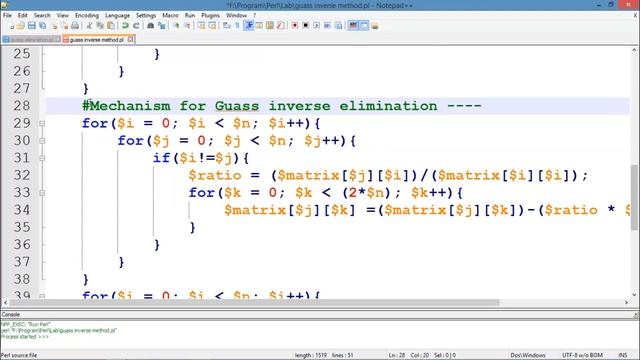Open the ? help menu
Screen dimensions: 640x360
(x=254, y=15)
